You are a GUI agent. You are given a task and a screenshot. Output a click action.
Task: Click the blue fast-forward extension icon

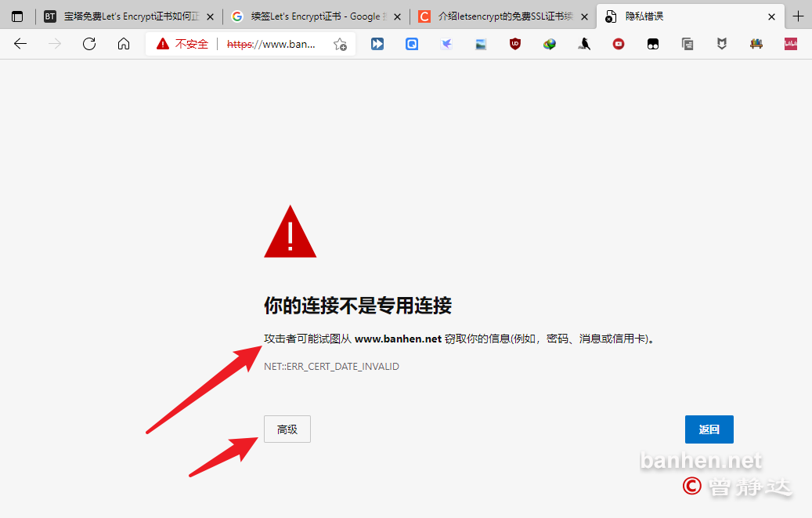(377, 44)
